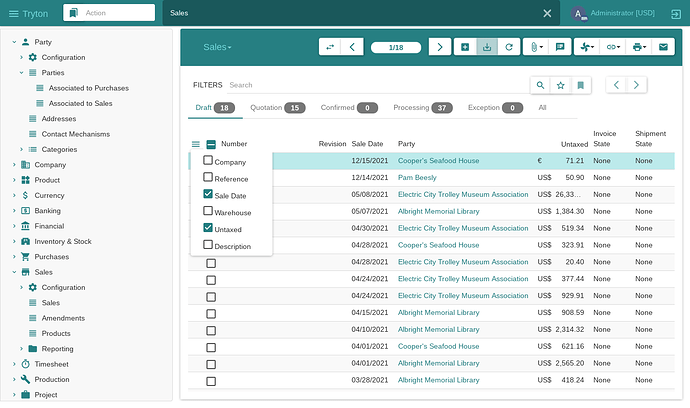Check the row dated 04/15/2021

(211, 314)
